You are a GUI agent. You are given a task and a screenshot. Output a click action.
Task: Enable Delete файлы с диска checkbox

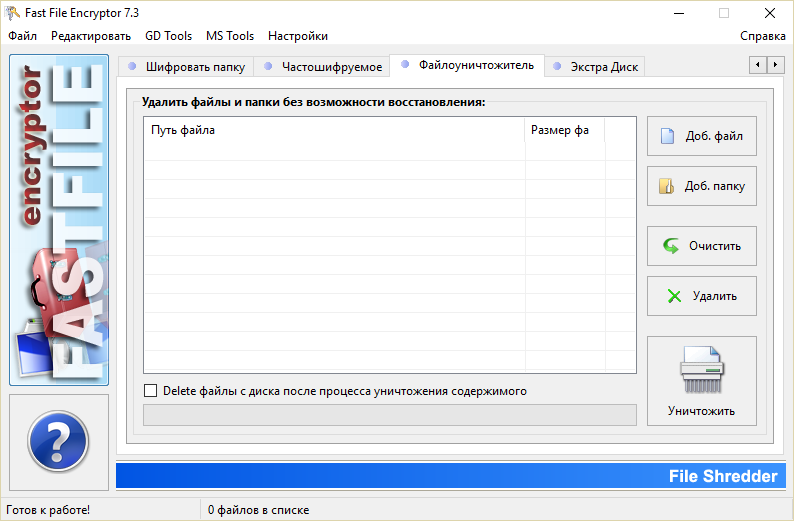(150, 391)
